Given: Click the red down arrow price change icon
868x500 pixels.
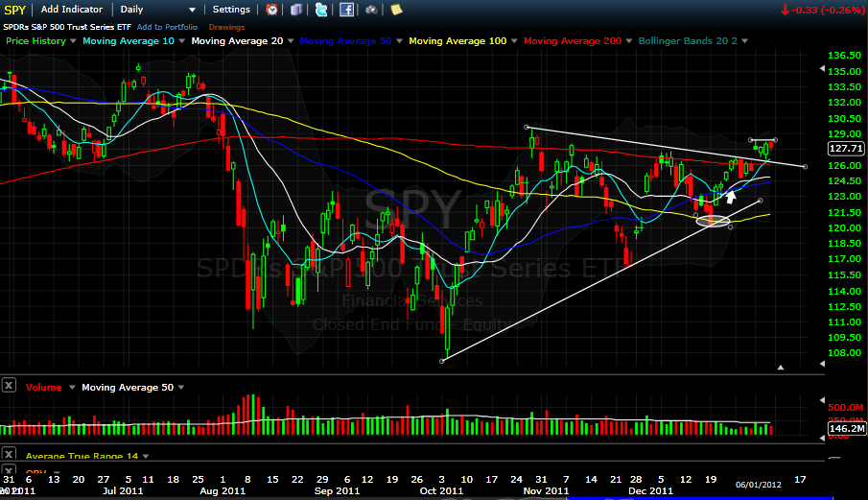Looking at the screenshot, I should [785, 10].
